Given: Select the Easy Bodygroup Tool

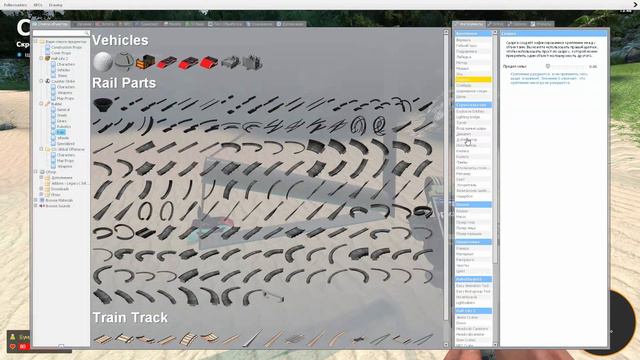Looking at the screenshot, I should tap(473, 292).
